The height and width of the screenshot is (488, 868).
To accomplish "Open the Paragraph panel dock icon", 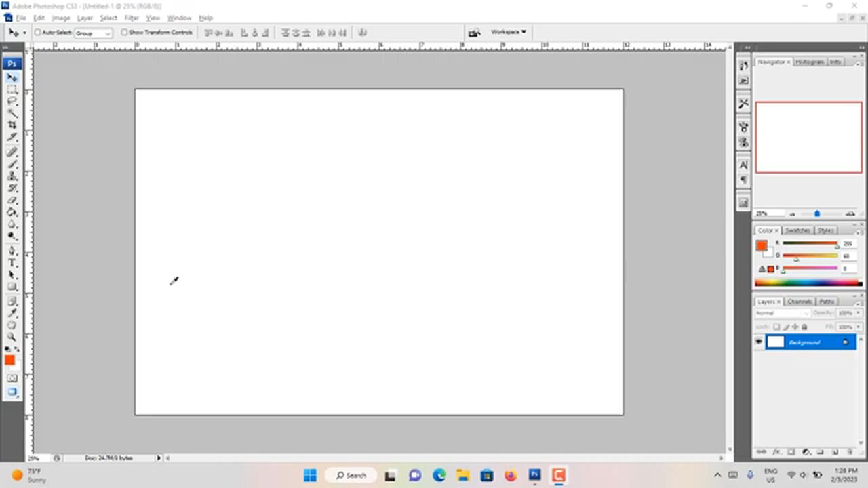I will (x=744, y=180).
